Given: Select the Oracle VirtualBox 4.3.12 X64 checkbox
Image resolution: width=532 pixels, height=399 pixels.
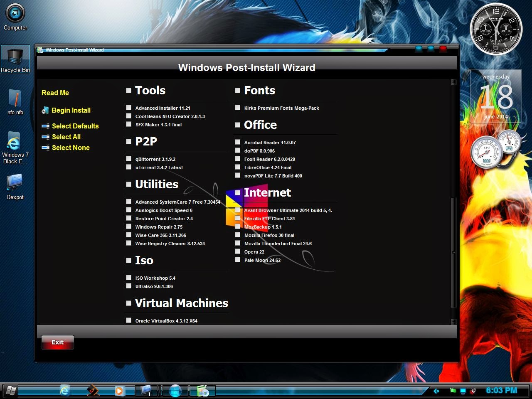Looking at the screenshot, I should [x=129, y=320].
